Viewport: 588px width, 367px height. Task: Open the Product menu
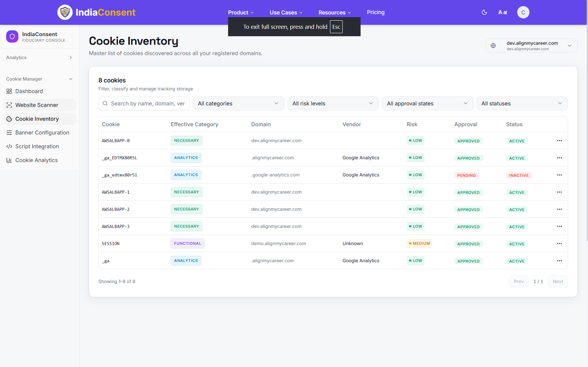(x=241, y=13)
